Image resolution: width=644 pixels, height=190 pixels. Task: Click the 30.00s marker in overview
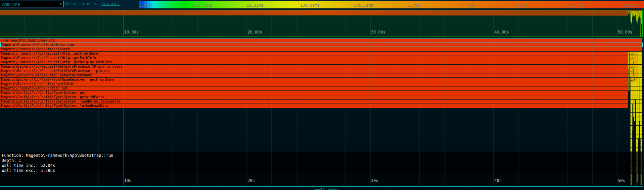(x=378, y=32)
